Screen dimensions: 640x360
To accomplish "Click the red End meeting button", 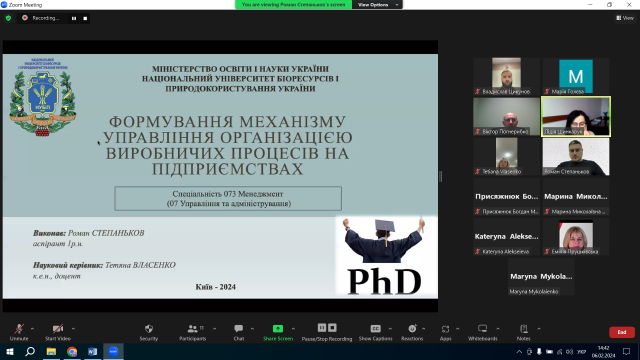I will 622,332.
